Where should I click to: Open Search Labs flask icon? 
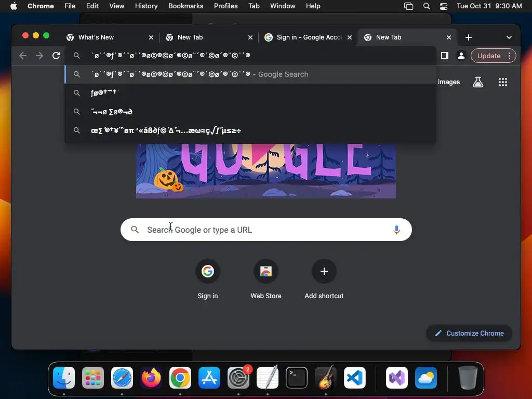coord(478,82)
